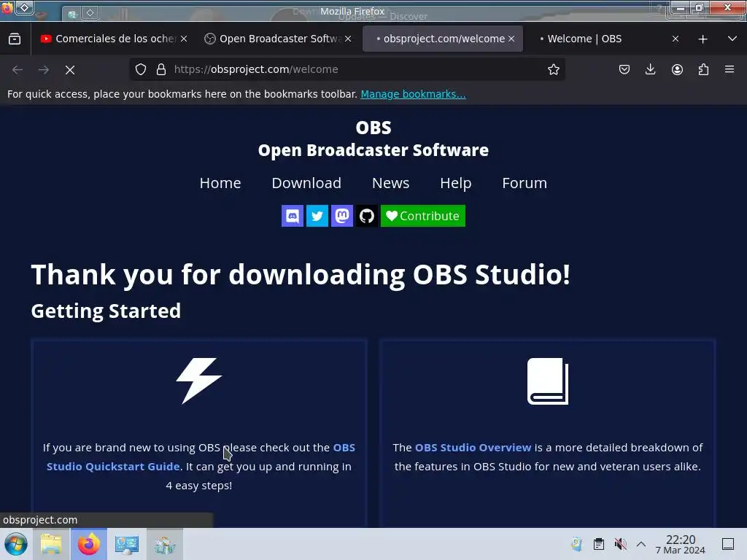Open the OBS Twitter icon
Screen dimensions: 747x560
click(x=317, y=216)
